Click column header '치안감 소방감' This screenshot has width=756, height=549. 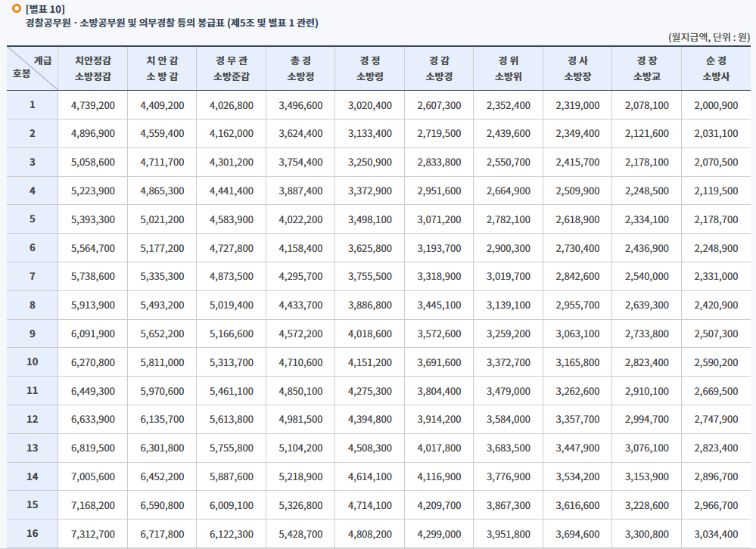click(162, 68)
